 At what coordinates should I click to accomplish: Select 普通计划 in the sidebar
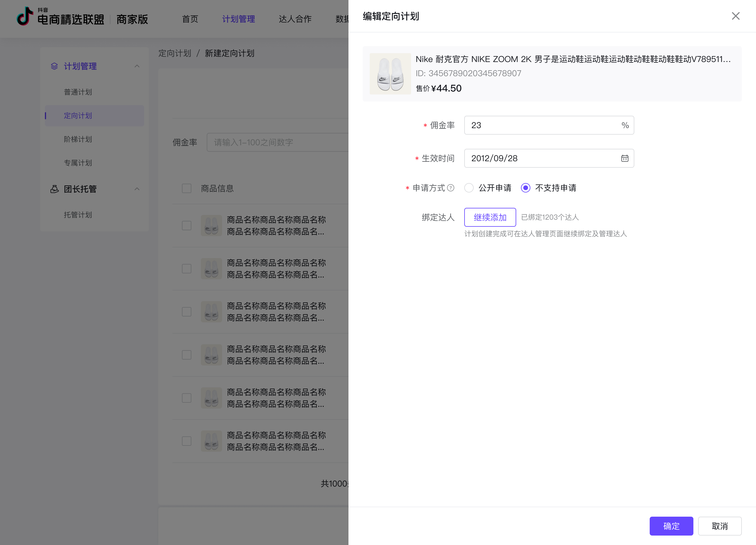click(x=78, y=92)
